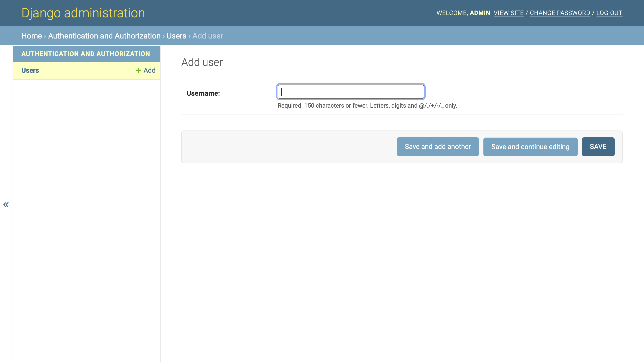Open the Home breadcrumb link
This screenshot has width=644, height=362.
32,36
